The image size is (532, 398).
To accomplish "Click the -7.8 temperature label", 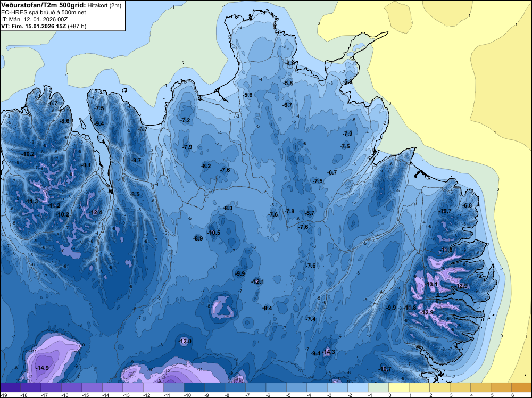I will pos(289,211).
